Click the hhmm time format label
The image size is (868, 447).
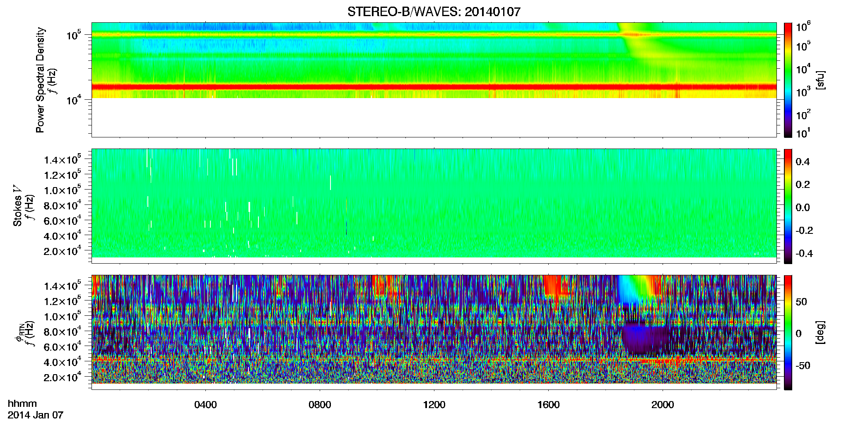(22, 404)
